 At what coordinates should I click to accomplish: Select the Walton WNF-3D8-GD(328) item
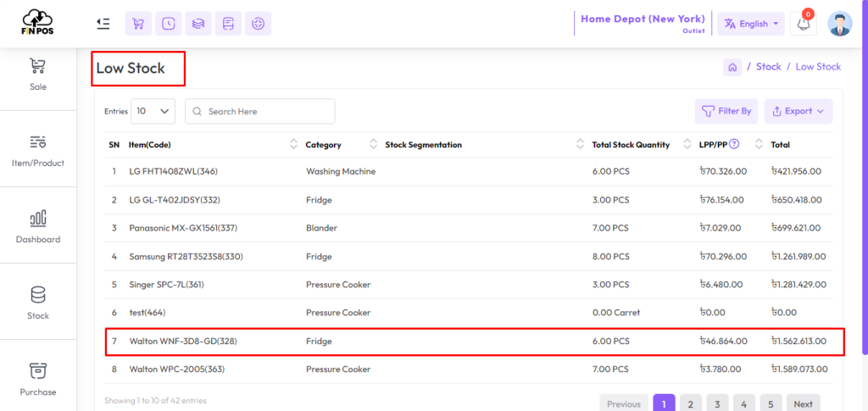coord(183,342)
